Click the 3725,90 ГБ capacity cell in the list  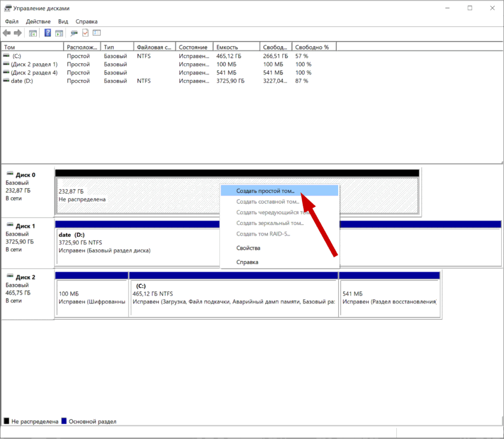[x=230, y=81]
